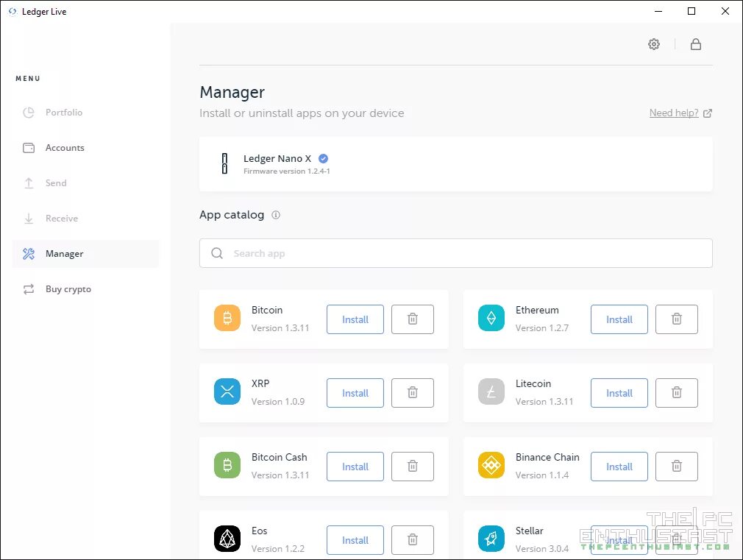Click 'Version 1.2.2' under Eos
743x560 pixels.
277,549
